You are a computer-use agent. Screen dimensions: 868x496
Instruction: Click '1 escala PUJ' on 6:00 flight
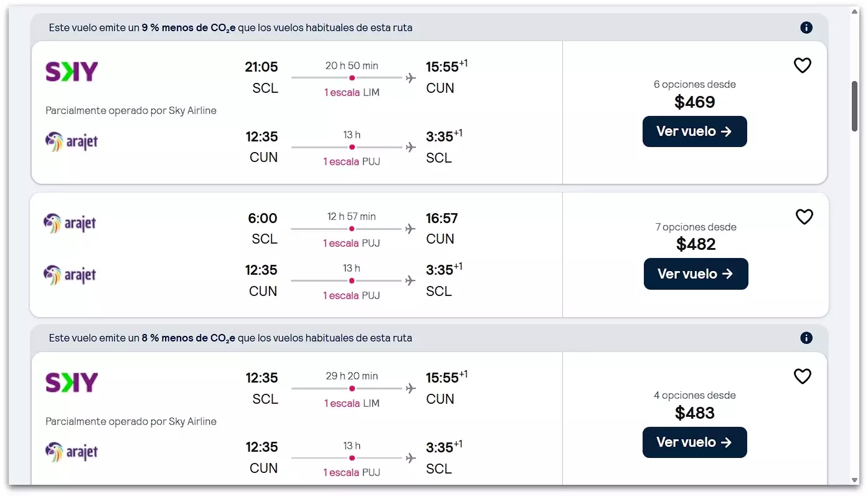[x=351, y=243]
